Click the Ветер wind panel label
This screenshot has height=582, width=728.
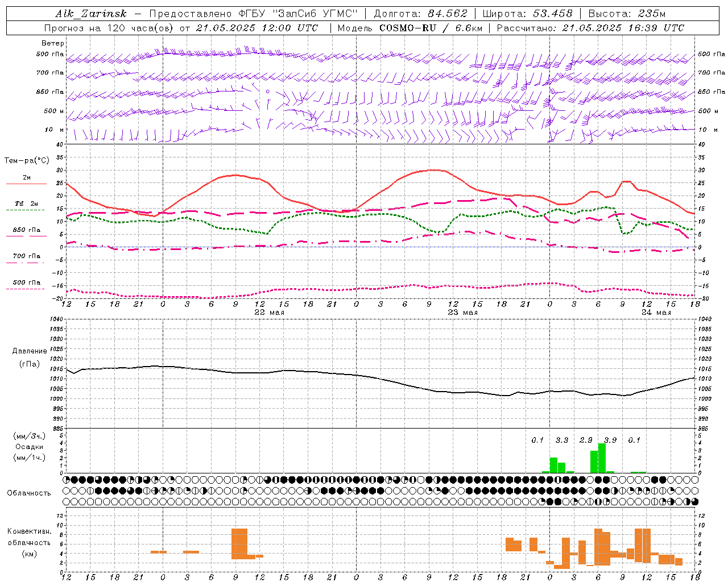(x=53, y=43)
